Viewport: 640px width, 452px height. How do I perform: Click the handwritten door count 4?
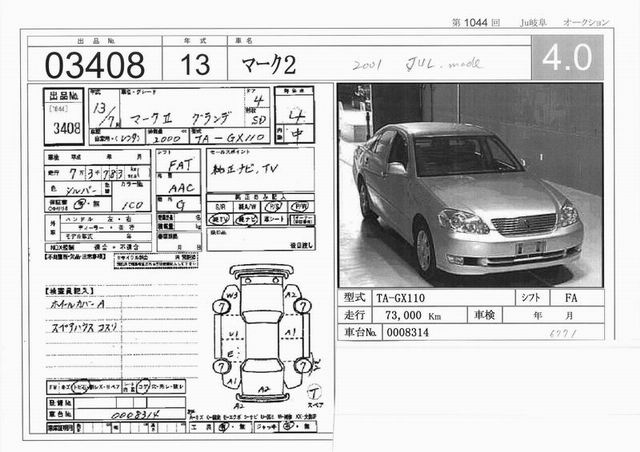(x=258, y=100)
